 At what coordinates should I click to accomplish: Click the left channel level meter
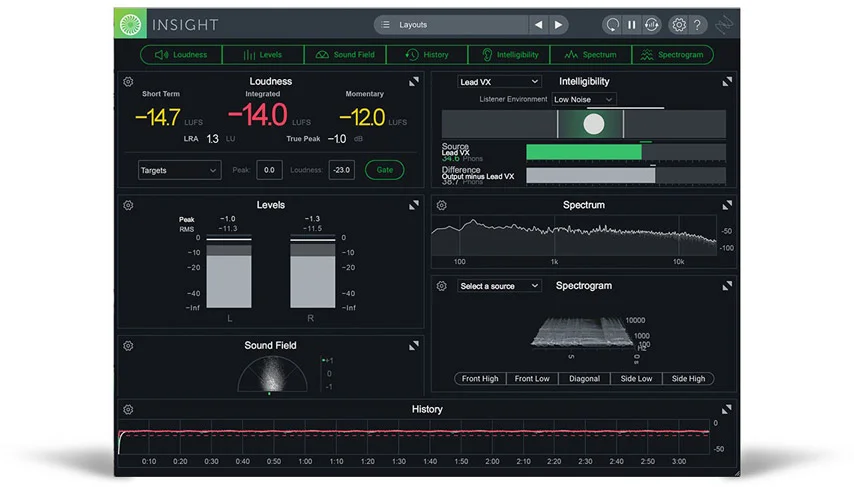(x=229, y=272)
